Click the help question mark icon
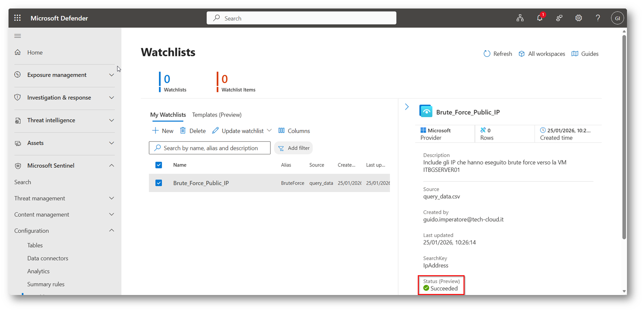 click(x=598, y=18)
